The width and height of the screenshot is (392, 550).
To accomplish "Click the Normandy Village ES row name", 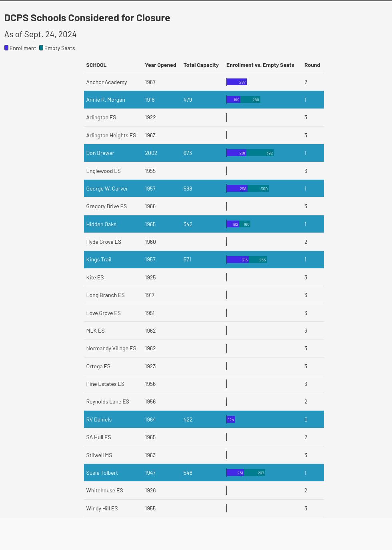I will (111, 348).
